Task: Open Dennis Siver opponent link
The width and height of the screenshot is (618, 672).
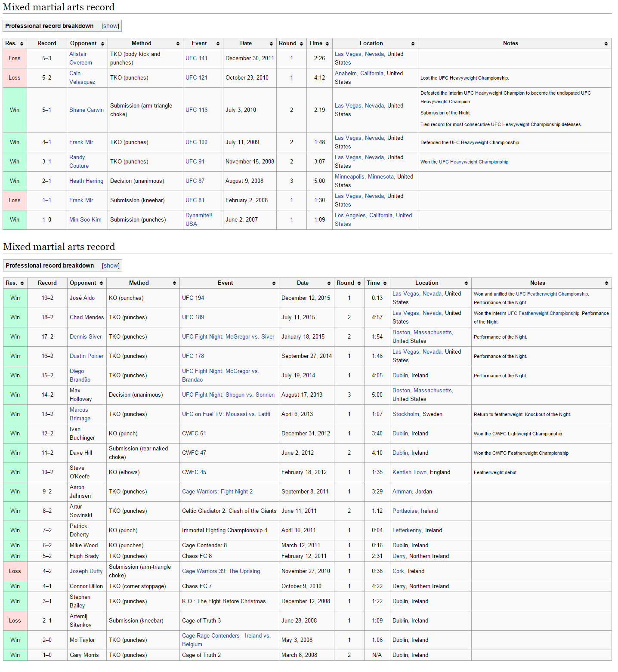Action: point(86,337)
